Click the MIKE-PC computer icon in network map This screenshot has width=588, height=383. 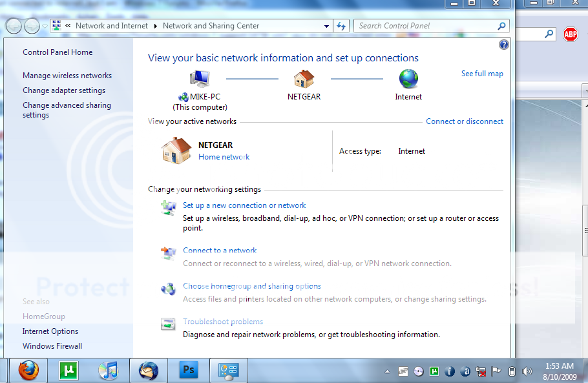200,79
